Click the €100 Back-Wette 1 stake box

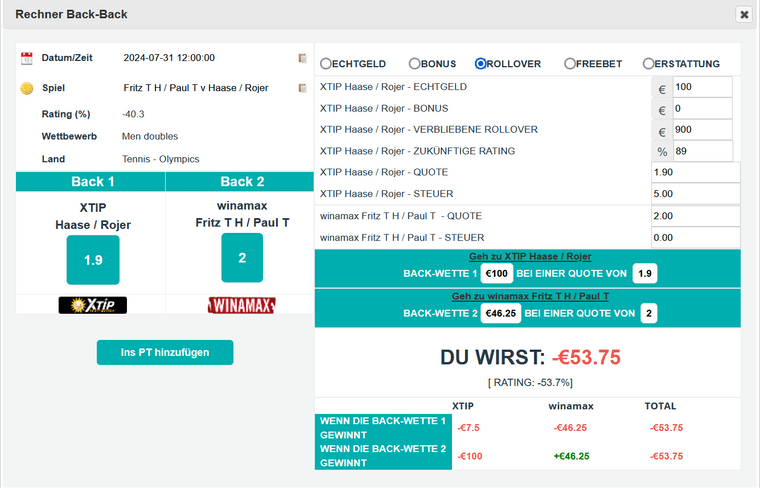click(497, 274)
